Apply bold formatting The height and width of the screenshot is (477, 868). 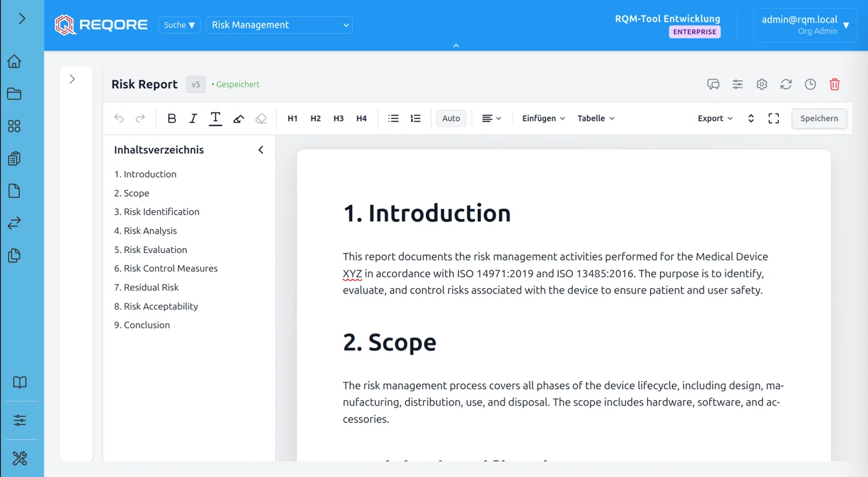coord(172,118)
